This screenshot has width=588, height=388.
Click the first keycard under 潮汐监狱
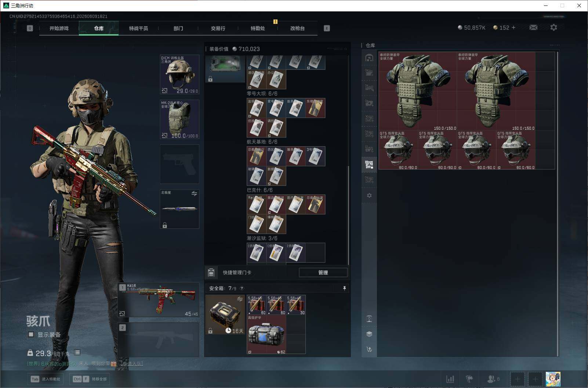click(x=257, y=253)
